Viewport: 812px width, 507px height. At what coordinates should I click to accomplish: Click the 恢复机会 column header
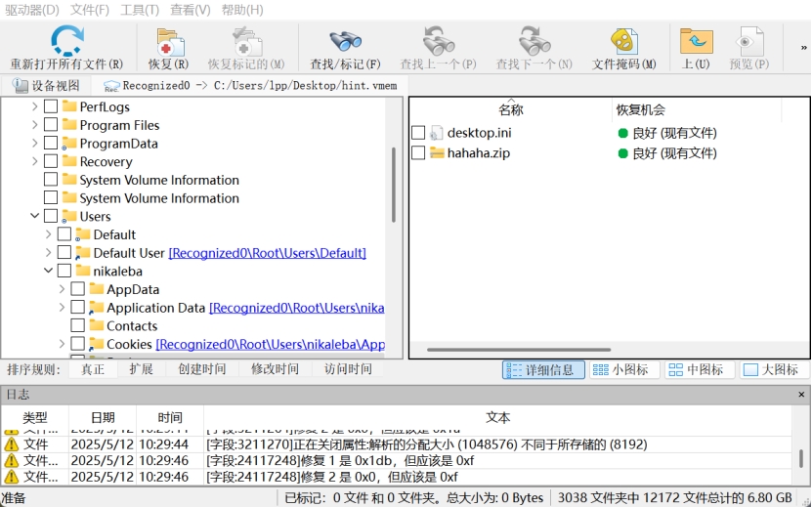click(640, 109)
